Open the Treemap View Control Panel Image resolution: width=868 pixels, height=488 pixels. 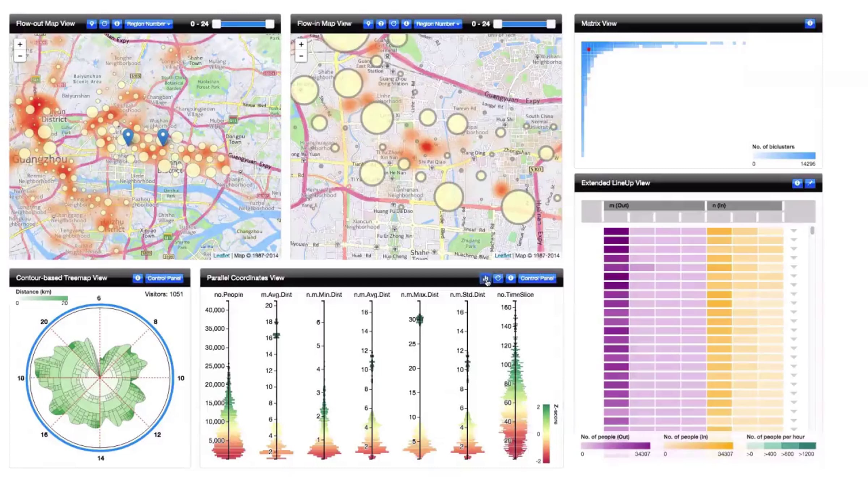164,278
